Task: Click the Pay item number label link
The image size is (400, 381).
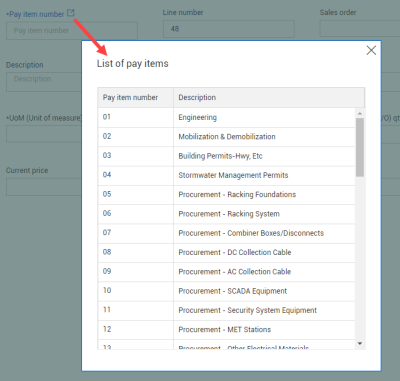Action: 36,14
